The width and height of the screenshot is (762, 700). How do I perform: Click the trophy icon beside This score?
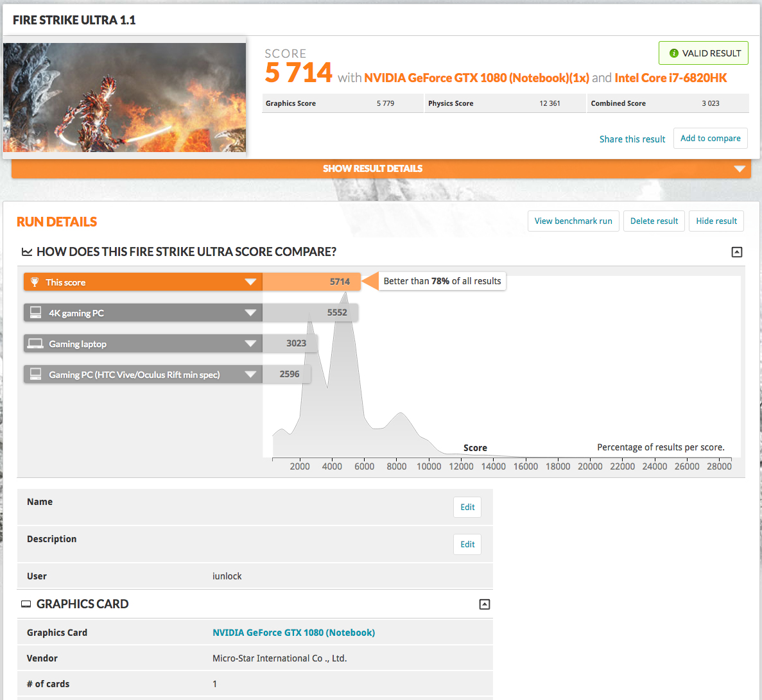[35, 282]
